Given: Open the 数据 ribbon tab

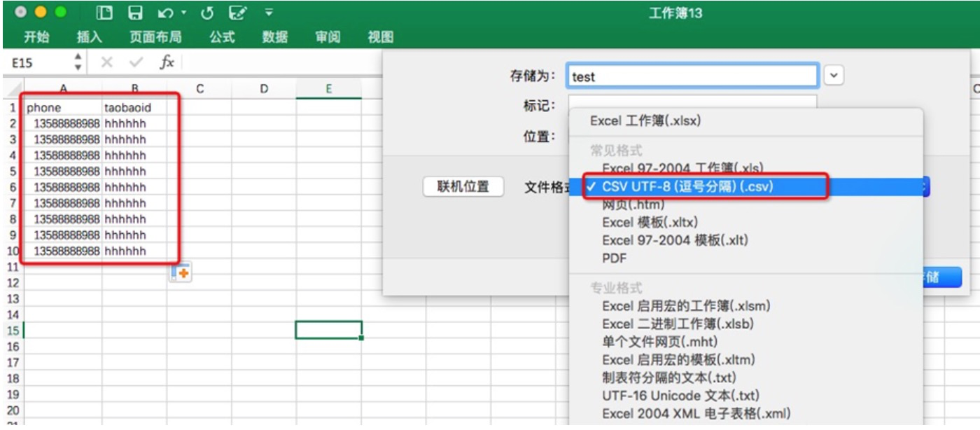Looking at the screenshot, I should tap(275, 37).
